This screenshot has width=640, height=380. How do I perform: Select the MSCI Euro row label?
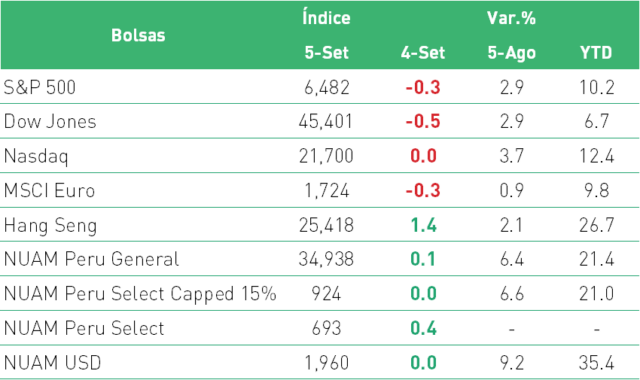[x=49, y=190]
